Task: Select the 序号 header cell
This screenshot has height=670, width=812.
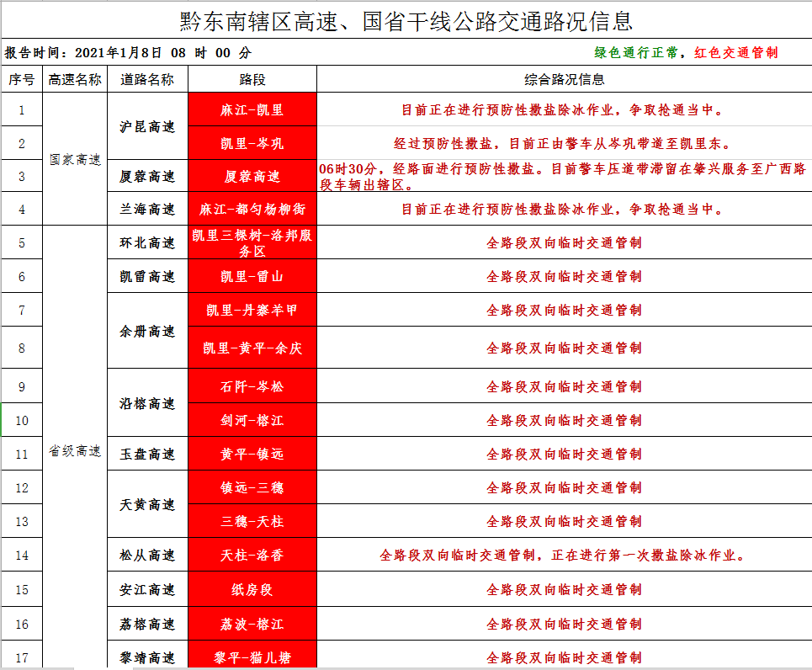Action: (22, 79)
